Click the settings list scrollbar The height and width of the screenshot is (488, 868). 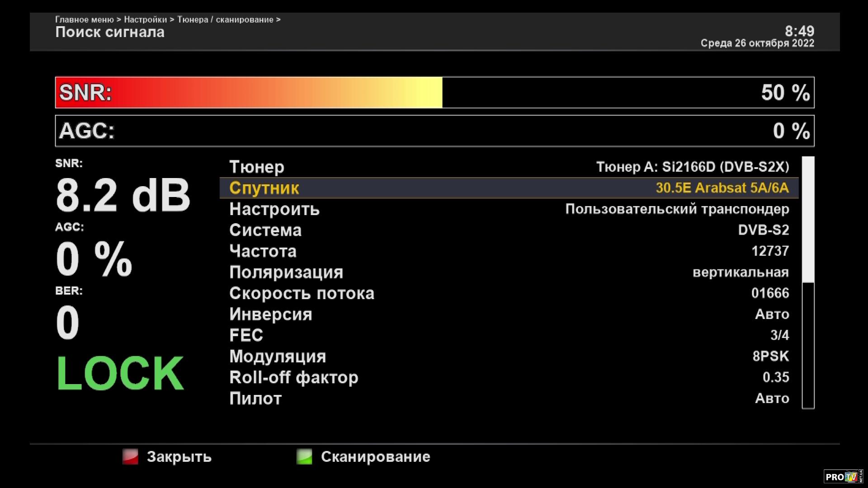pos(808,282)
